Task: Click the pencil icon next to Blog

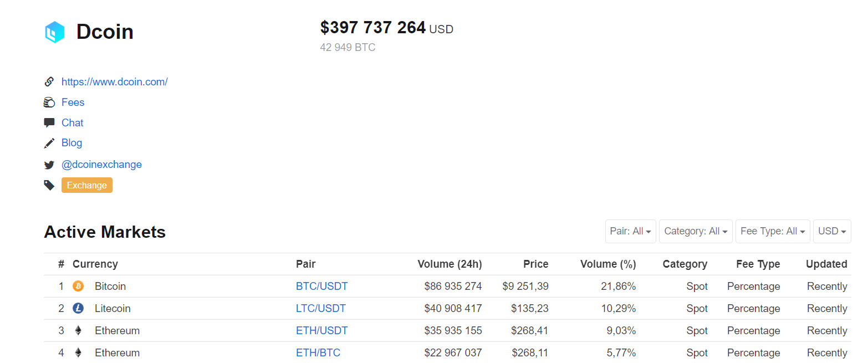Action: [x=49, y=143]
